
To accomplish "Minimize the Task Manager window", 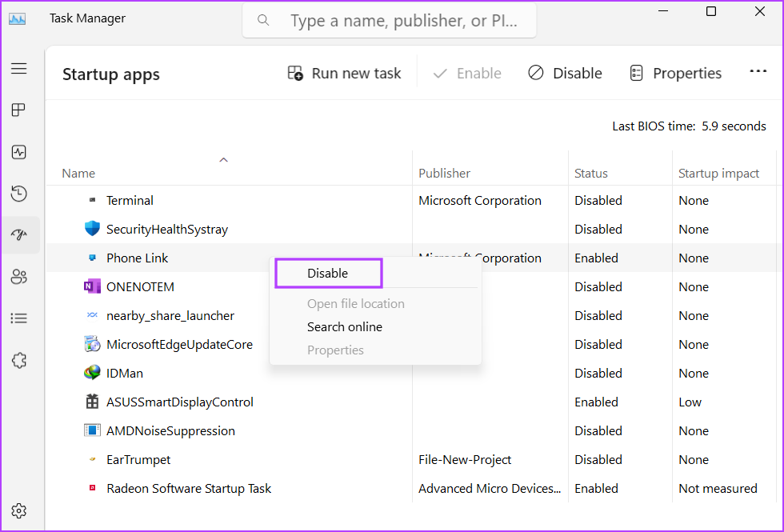I will coord(663,11).
